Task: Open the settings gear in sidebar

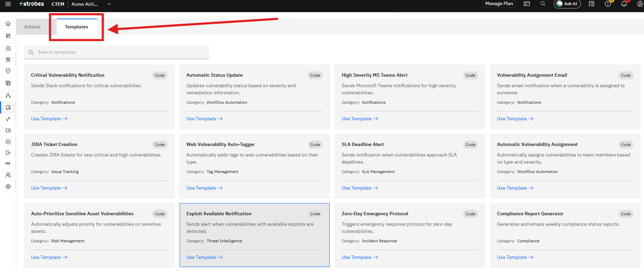Action: [8, 187]
